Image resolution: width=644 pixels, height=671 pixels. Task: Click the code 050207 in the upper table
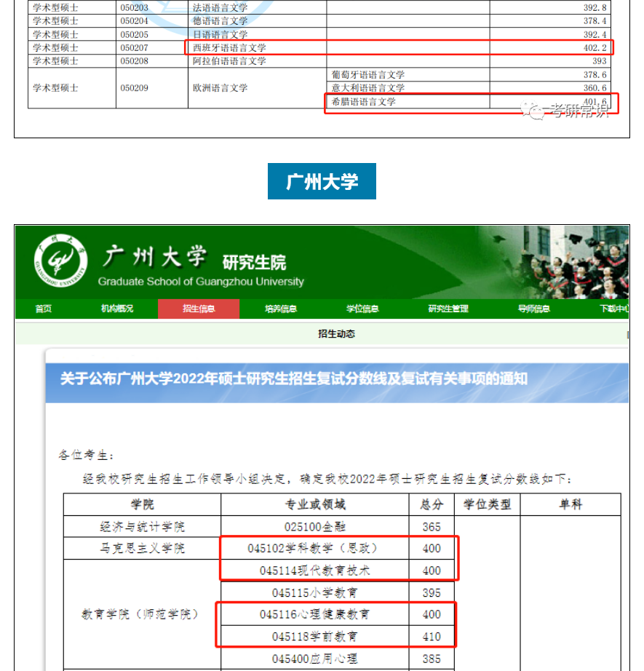pyautogui.click(x=135, y=48)
